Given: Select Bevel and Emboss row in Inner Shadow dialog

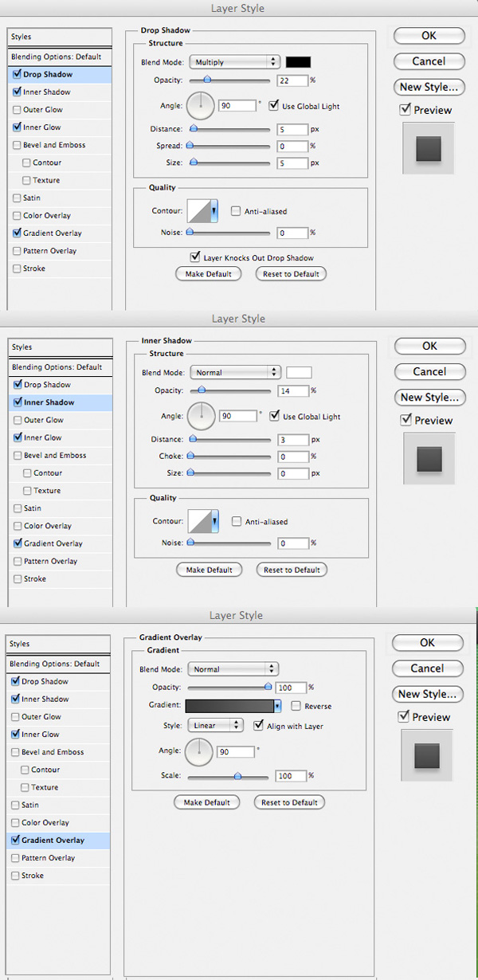Looking at the screenshot, I should coord(60,456).
